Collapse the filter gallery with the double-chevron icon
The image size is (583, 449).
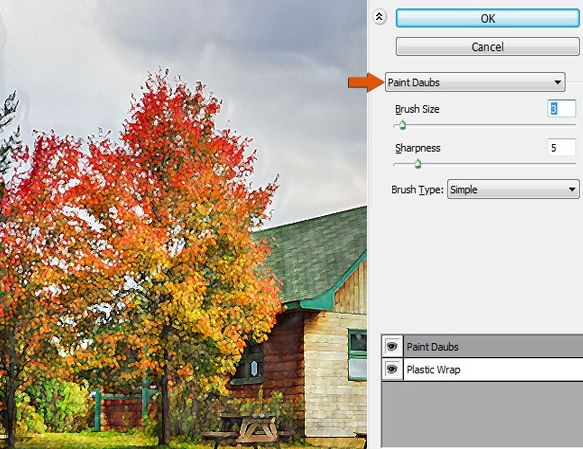[x=379, y=17]
